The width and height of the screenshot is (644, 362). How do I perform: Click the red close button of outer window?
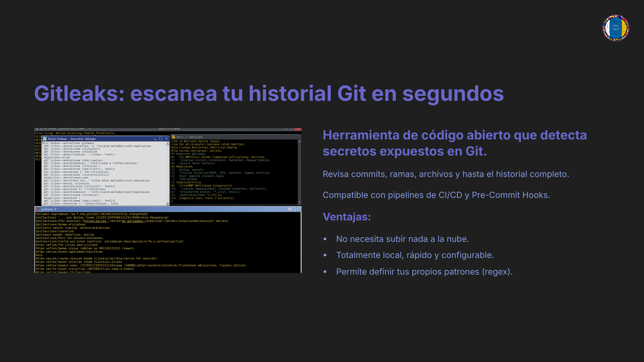[x=298, y=129]
